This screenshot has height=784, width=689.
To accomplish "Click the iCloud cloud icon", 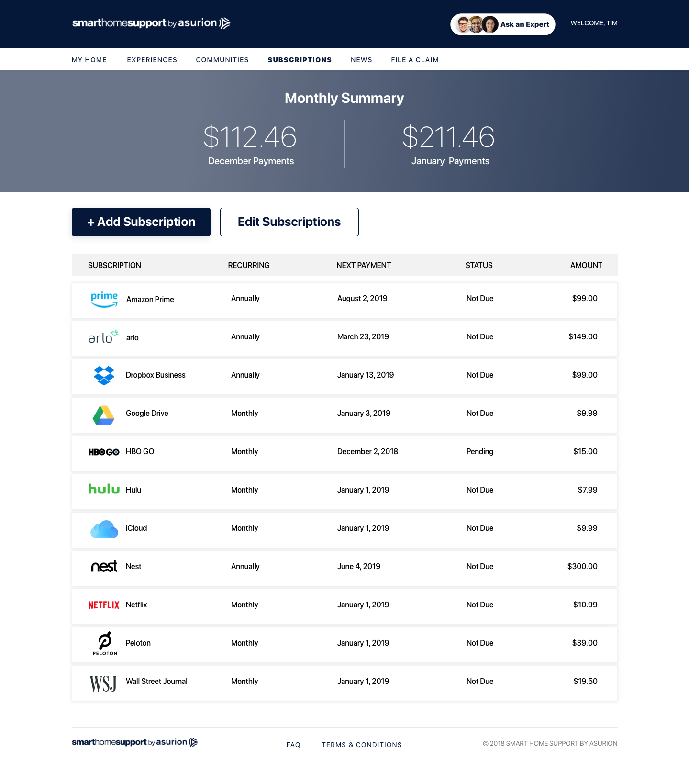I will coord(104,529).
